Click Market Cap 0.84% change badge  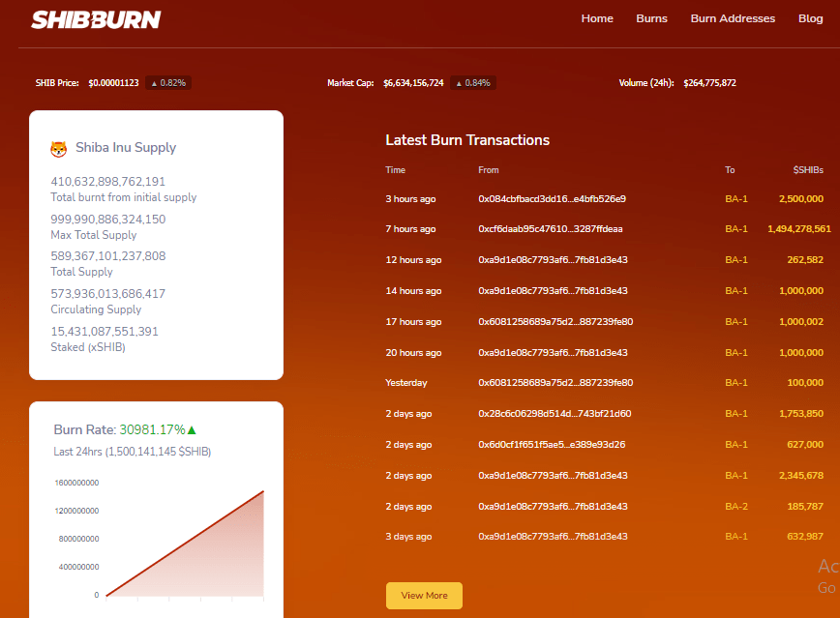(x=473, y=83)
